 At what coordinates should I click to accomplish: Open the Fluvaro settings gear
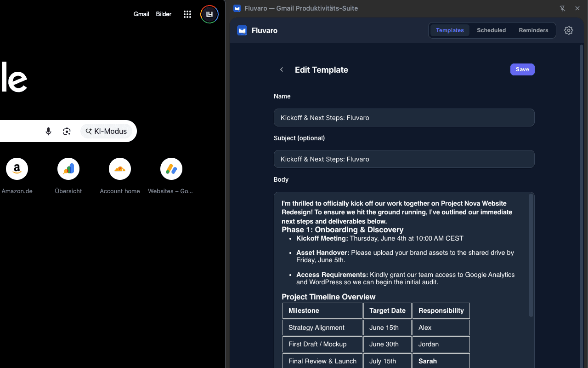(x=569, y=30)
